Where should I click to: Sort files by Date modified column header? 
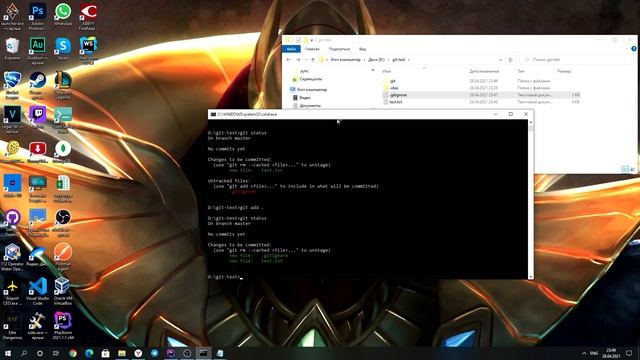(484, 71)
